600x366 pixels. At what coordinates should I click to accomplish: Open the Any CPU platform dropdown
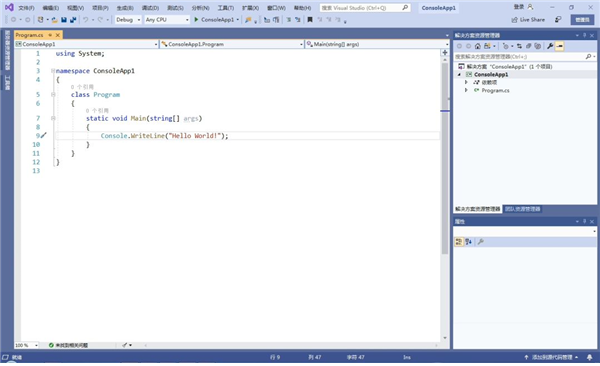[167, 20]
